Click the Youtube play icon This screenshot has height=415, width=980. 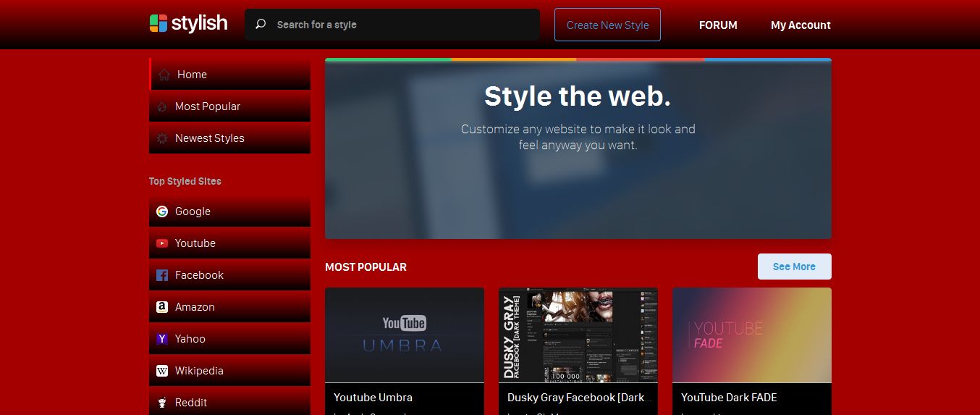click(x=162, y=243)
